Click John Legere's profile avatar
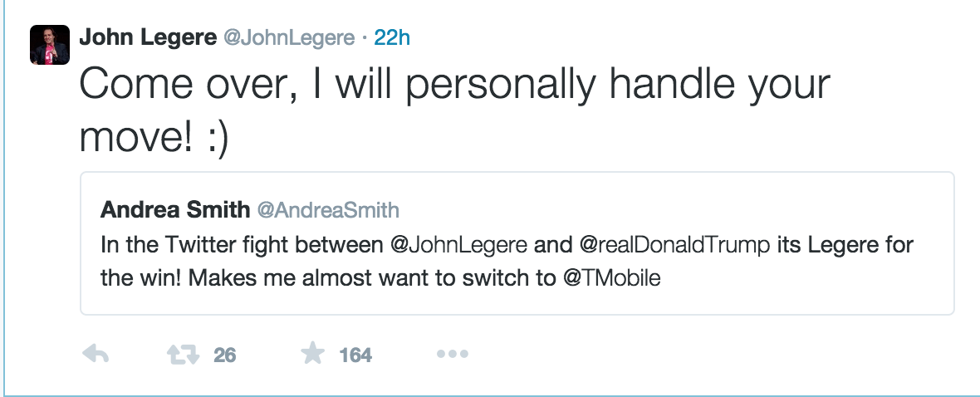This screenshot has height=397, width=980. pos(50,45)
